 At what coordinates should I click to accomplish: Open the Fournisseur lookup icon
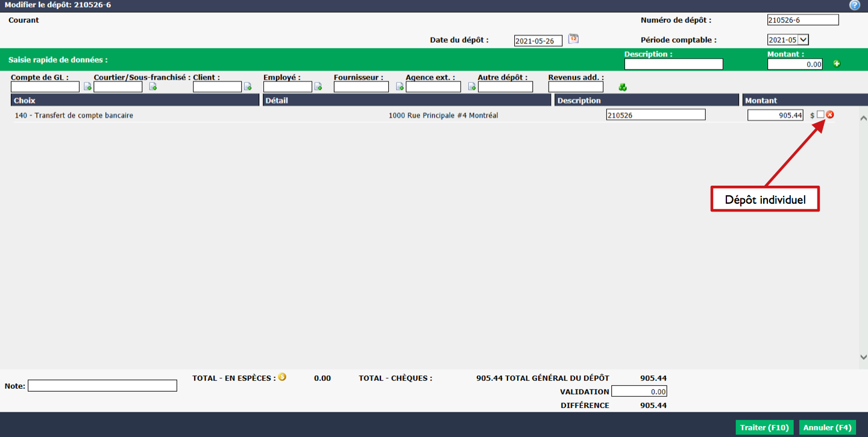coord(399,87)
